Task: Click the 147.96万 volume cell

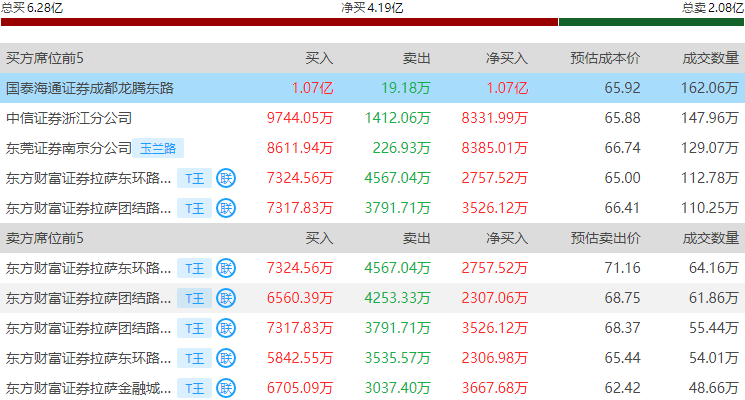Action: pyautogui.click(x=710, y=118)
